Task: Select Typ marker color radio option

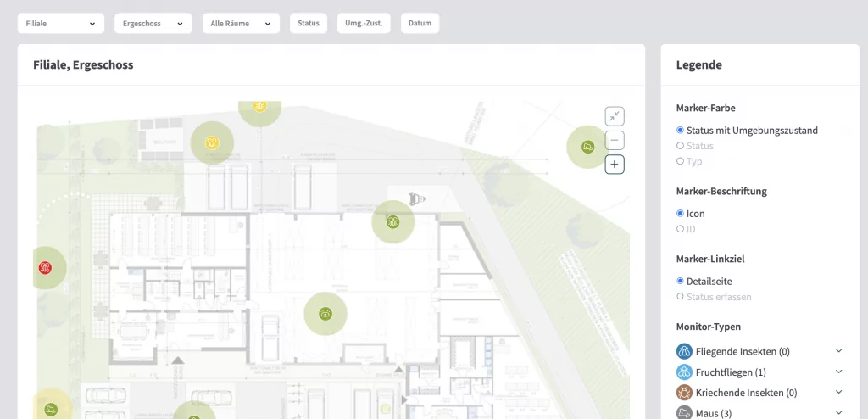Action: point(681,161)
